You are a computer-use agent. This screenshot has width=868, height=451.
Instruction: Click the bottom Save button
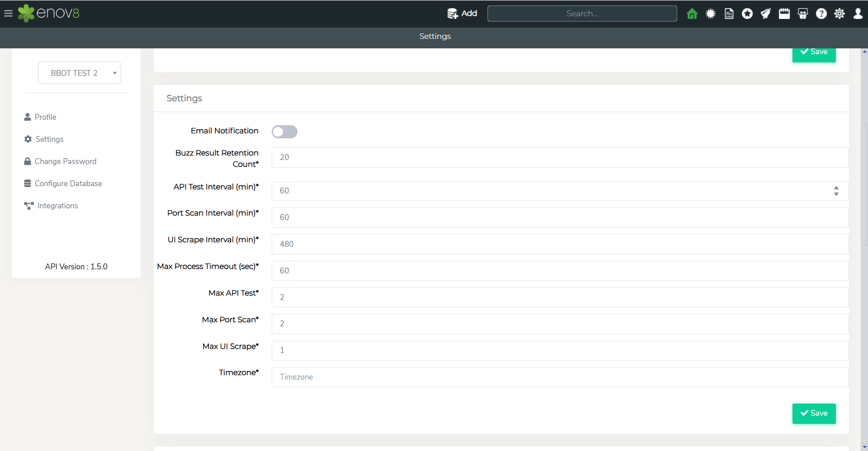click(x=814, y=413)
